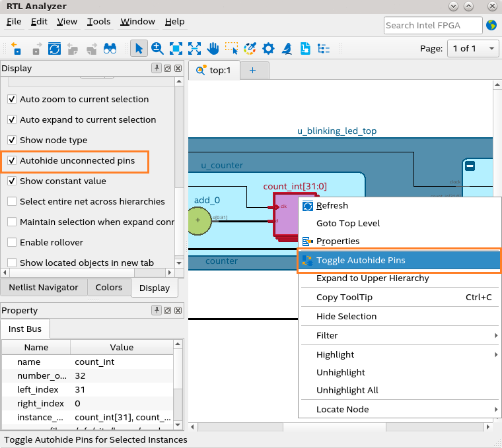Select the Pan hand tool
Viewport: 502px width, 448px height.
[213, 48]
